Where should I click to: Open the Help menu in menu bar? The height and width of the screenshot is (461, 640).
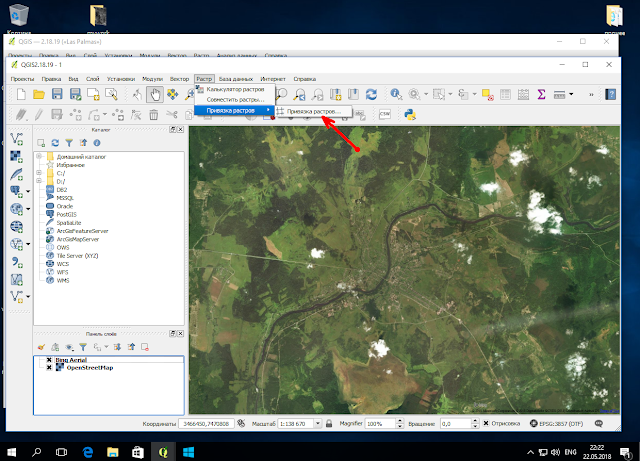tap(304, 79)
